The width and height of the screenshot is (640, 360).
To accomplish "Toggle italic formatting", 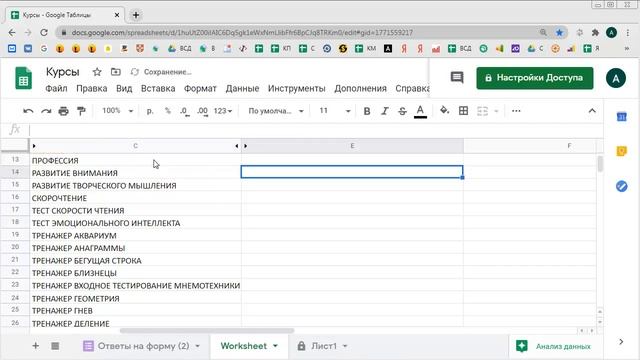I will 384,111.
